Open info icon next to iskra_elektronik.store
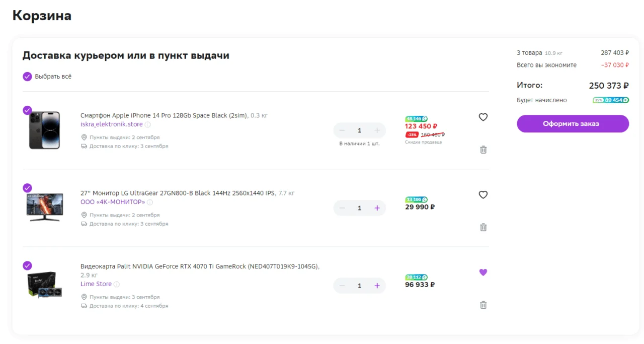This screenshot has height=344, width=644. point(148,124)
